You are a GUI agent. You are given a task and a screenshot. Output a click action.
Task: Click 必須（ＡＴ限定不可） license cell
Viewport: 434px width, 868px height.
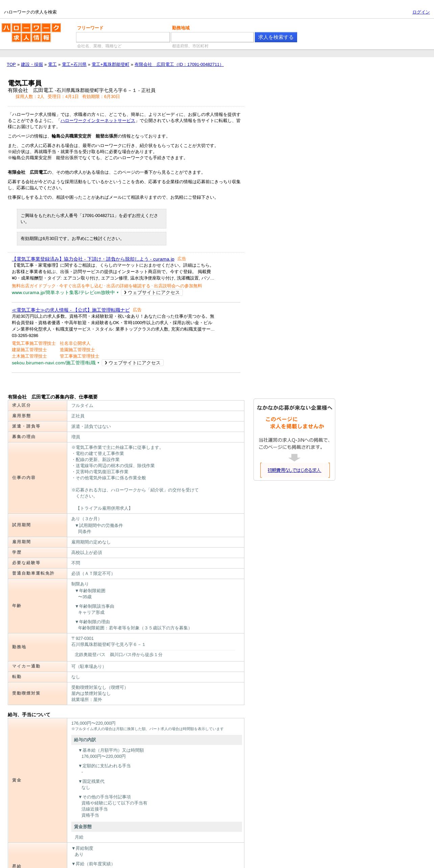point(155,574)
